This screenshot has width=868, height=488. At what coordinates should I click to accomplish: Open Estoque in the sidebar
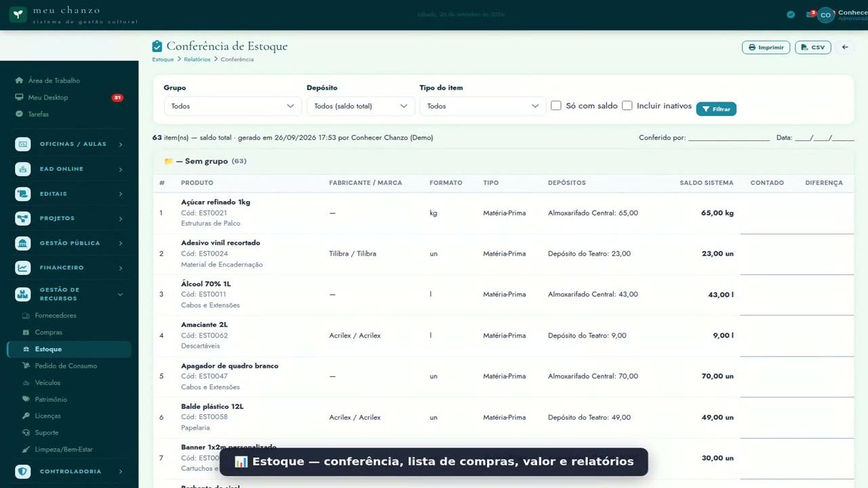(x=69, y=349)
